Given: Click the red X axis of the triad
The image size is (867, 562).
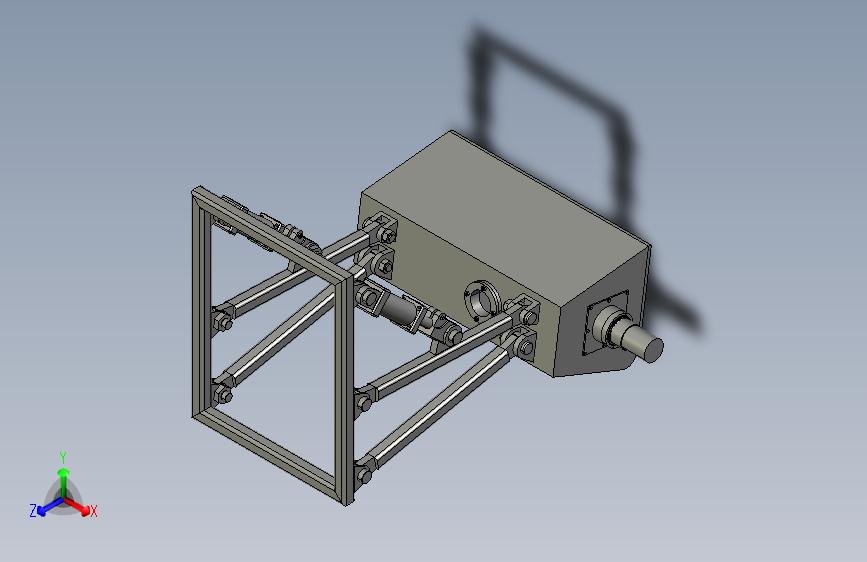Looking at the screenshot, I should pos(77,506).
